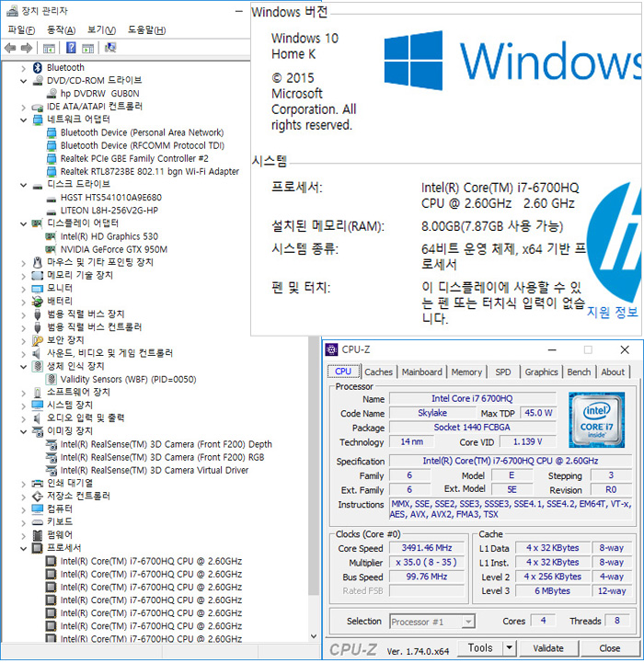The height and width of the screenshot is (663, 644).
Task: Collapse the 디스플레이 어댑터 node
Action: (x=23, y=223)
